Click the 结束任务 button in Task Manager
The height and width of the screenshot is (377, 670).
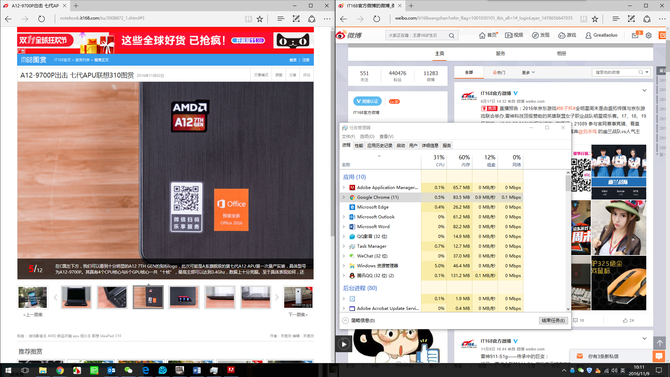point(553,321)
